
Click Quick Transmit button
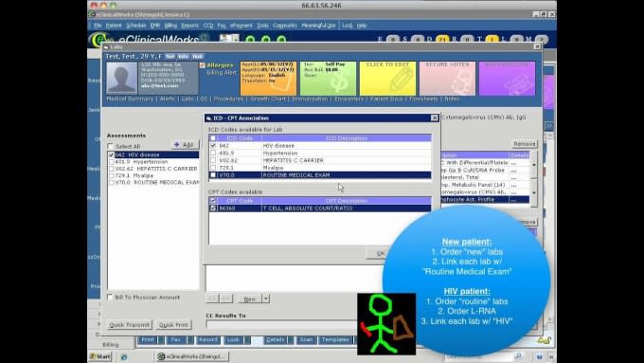130,325
